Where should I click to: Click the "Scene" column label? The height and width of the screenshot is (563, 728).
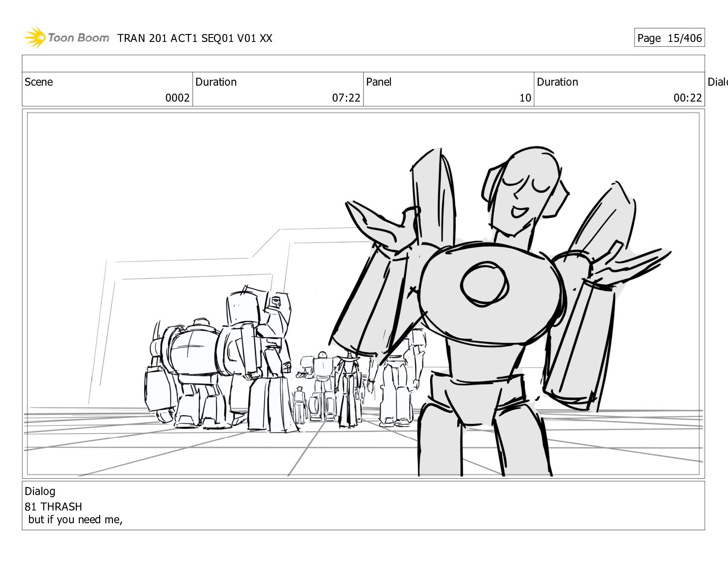click(39, 82)
